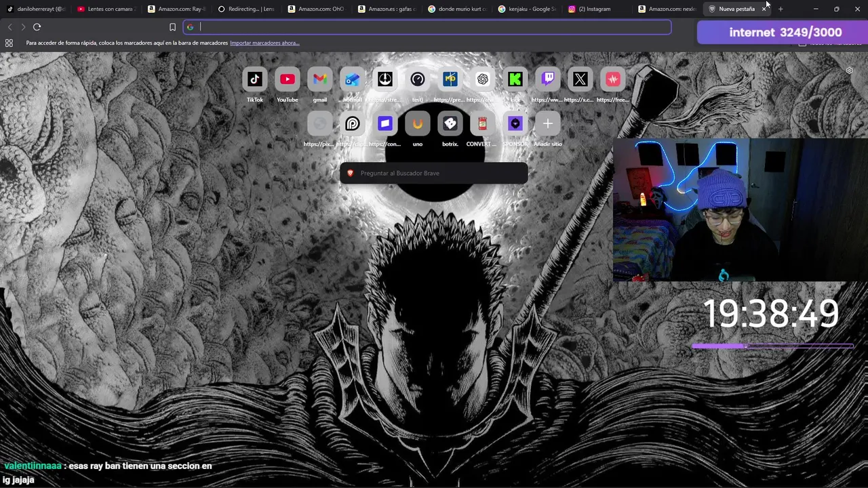The width and height of the screenshot is (868, 488).
Task: Click the Añadir sitio plus tile
Action: click(548, 123)
